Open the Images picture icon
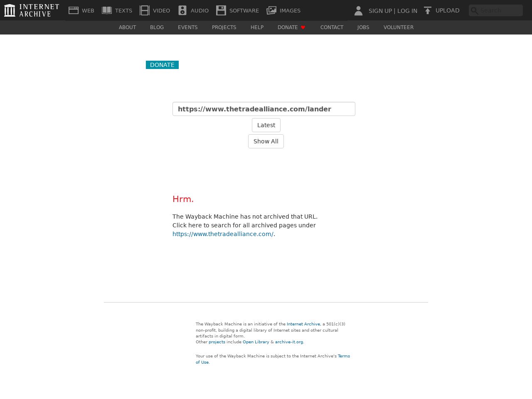This screenshot has height=399, width=532. pos(271,10)
